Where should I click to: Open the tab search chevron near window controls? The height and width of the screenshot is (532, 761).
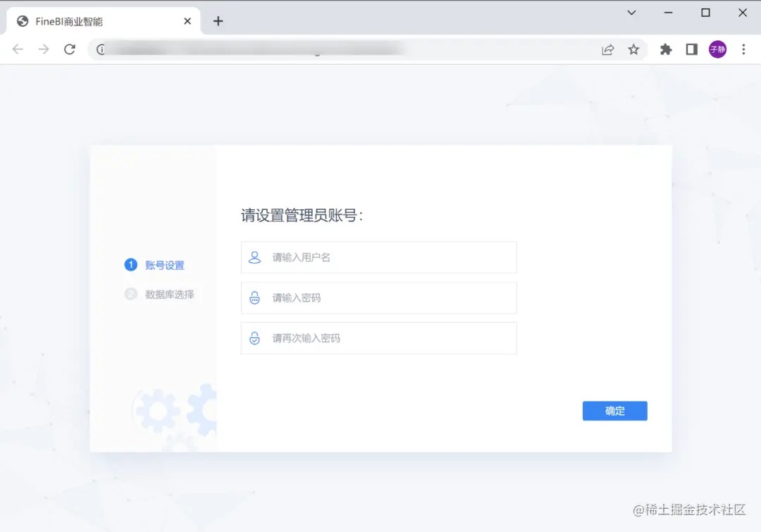point(631,13)
